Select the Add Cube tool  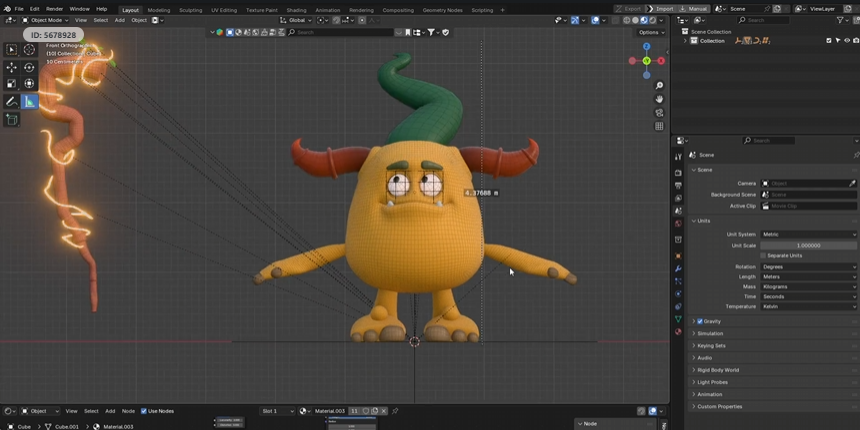[x=12, y=120]
